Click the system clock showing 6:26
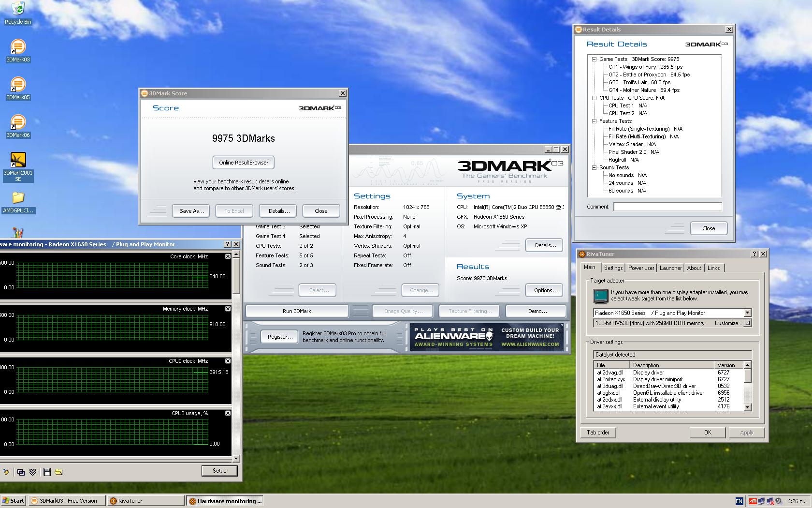Image resolution: width=812 pixels, height=508 pixels. (x=797, y=501)
